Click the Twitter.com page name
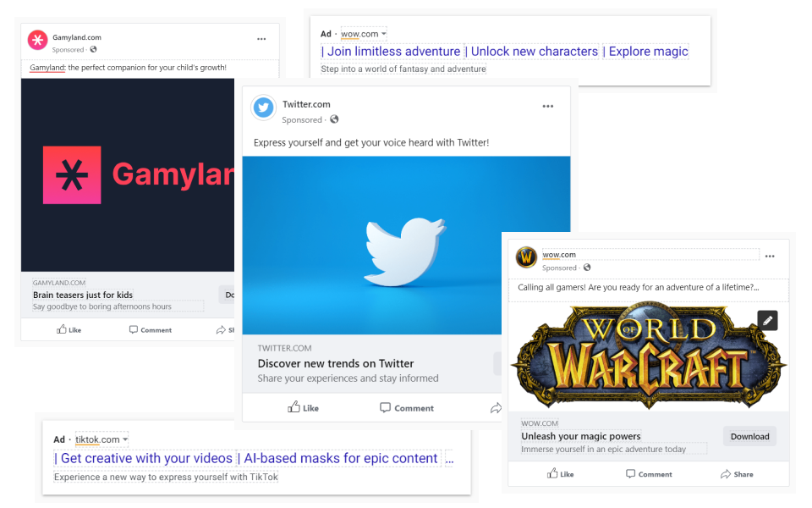Screen dimensions: 812x508 [x=306, y=104]
